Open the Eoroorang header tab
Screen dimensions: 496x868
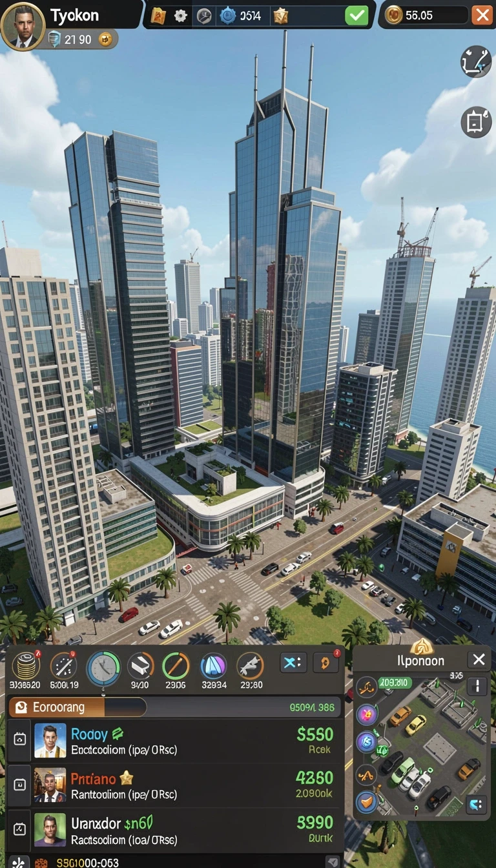[x=77, y=707]
